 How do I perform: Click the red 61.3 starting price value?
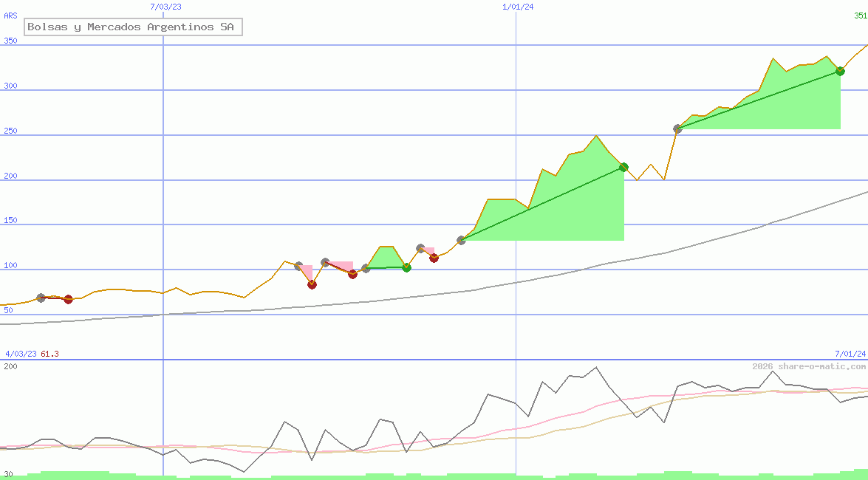[49, 354]
